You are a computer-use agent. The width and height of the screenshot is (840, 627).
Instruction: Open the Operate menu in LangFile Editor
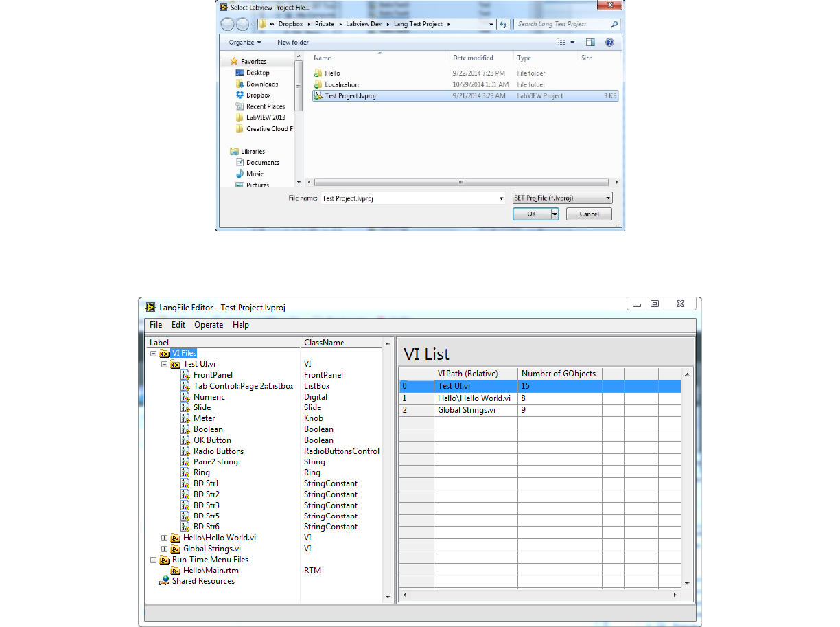coord(209,325)
